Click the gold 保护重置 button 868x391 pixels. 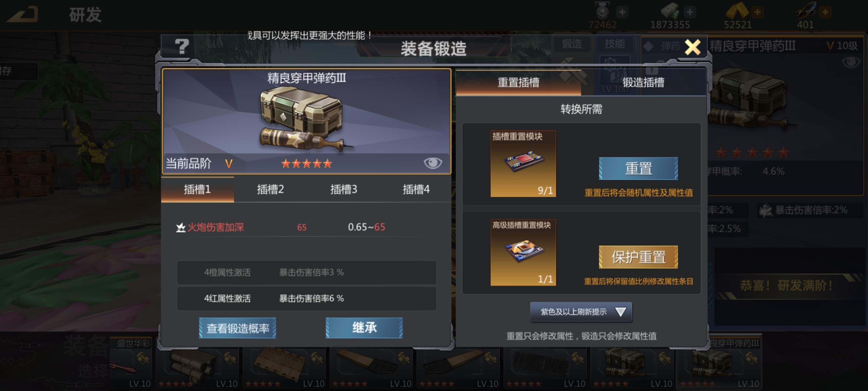coord(638,257)
